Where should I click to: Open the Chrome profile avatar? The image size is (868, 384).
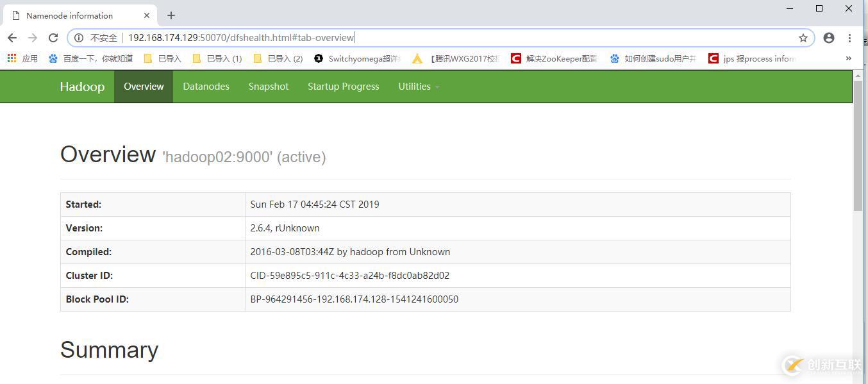pos(829,38)
